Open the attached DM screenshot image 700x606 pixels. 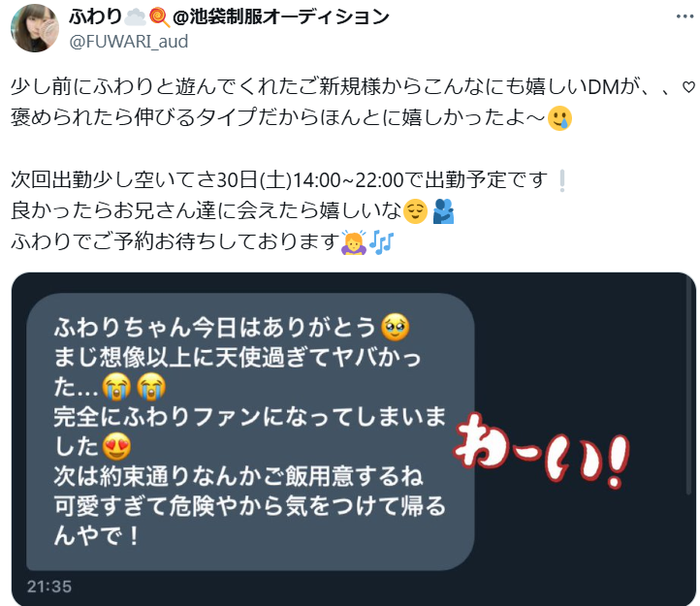354,439
